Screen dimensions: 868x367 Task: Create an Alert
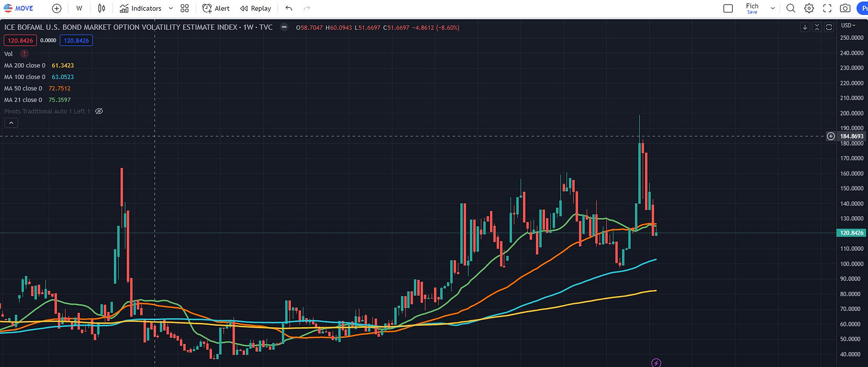click(x=216, y=8)
